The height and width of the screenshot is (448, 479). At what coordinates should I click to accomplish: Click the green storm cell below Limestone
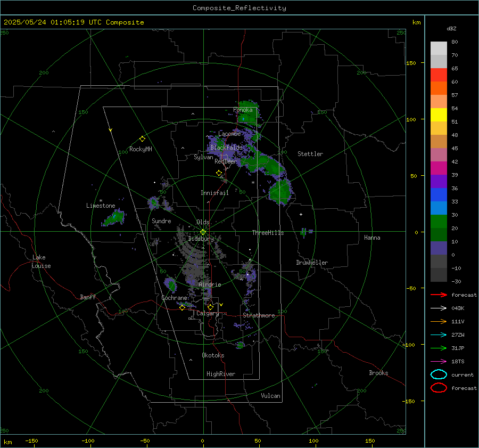tap(114, 218)
